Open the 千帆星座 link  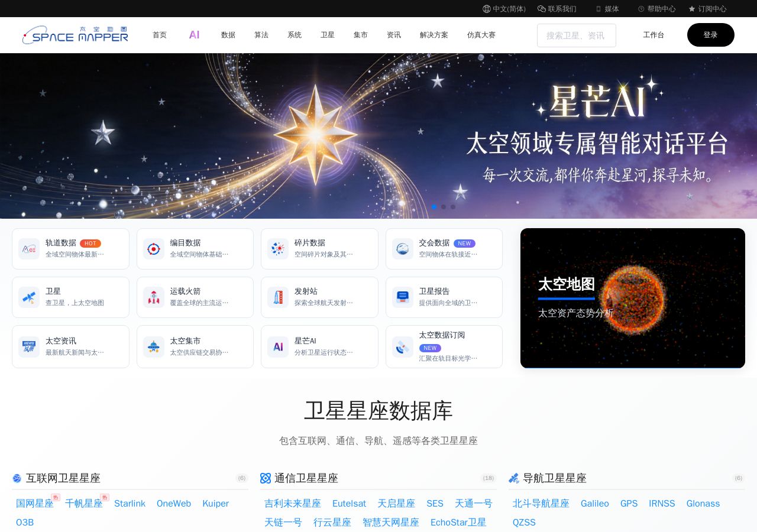84,504
